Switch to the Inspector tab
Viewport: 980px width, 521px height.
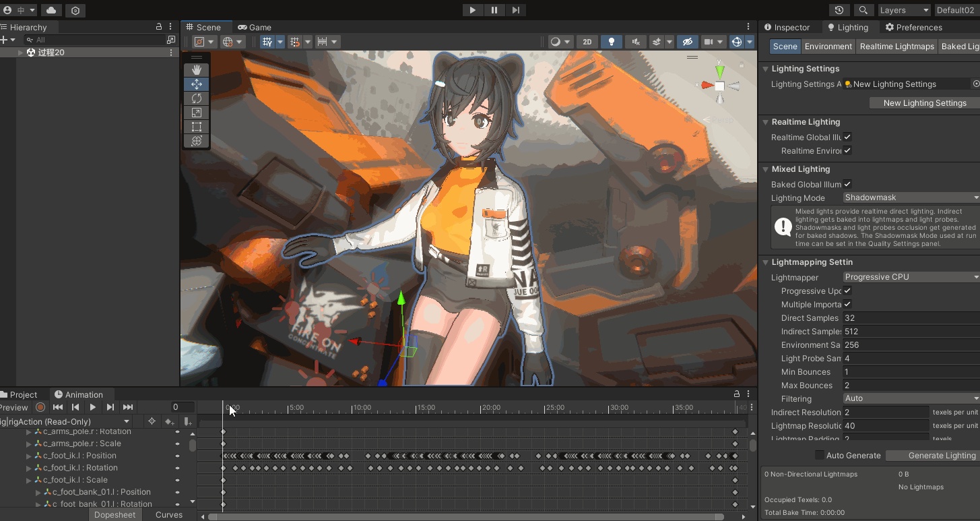(787, 27)
